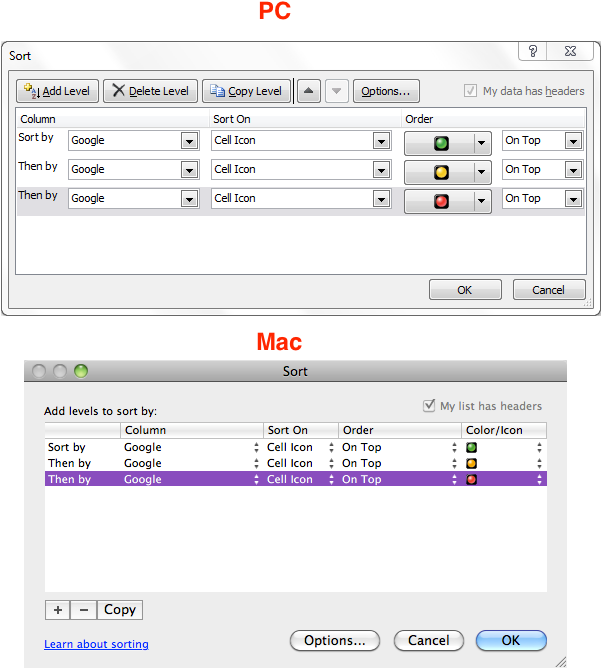Screen dimensions: 601x668
Task: Click the red traffic light icon in the Mac list
Action: click(x=472, y=480)
